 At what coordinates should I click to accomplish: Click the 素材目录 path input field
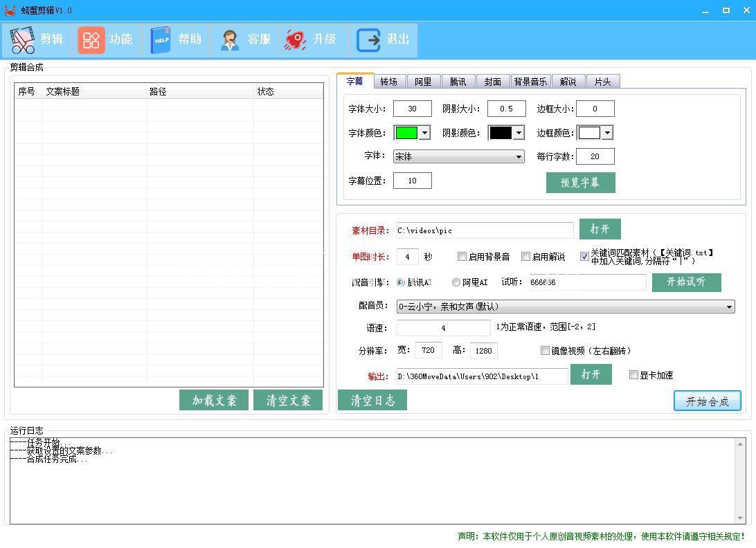485,230
